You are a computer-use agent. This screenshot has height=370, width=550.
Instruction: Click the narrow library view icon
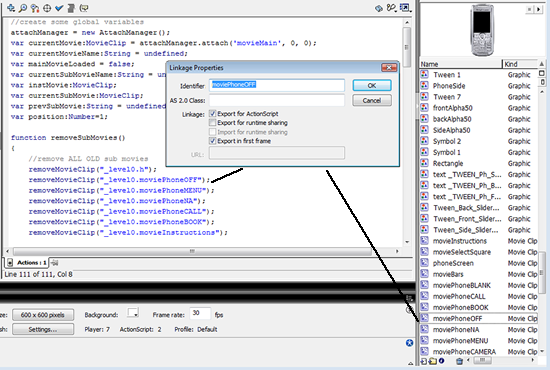543,82
